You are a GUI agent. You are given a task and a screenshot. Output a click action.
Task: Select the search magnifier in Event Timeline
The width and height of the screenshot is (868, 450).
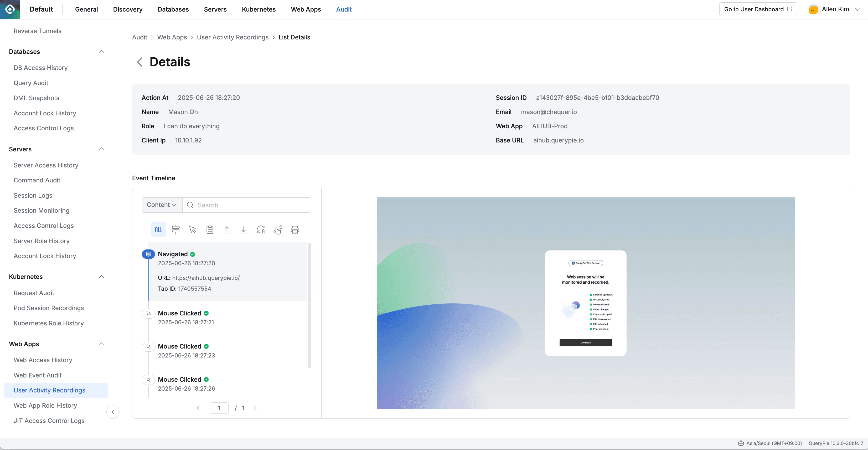(190, 205)
